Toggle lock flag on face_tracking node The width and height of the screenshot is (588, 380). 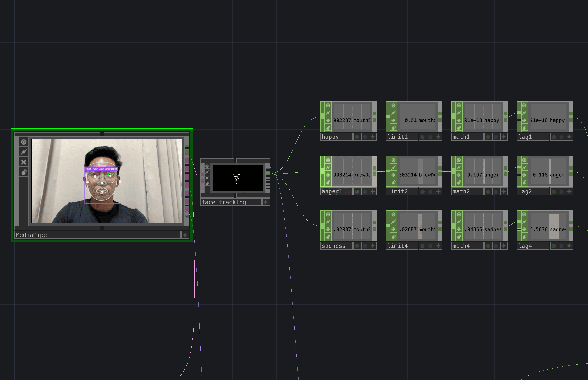(207, 184)
